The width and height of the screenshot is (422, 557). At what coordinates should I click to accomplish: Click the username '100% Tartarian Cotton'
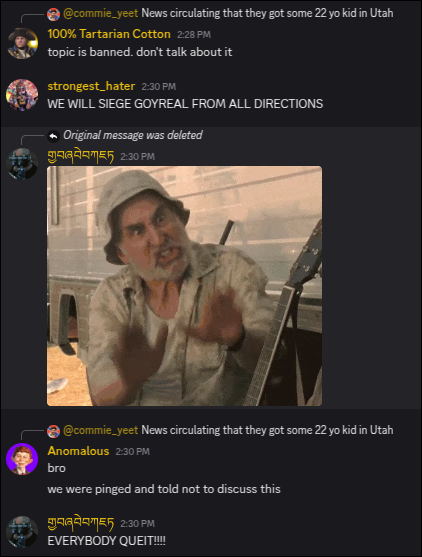coord(109,34)
